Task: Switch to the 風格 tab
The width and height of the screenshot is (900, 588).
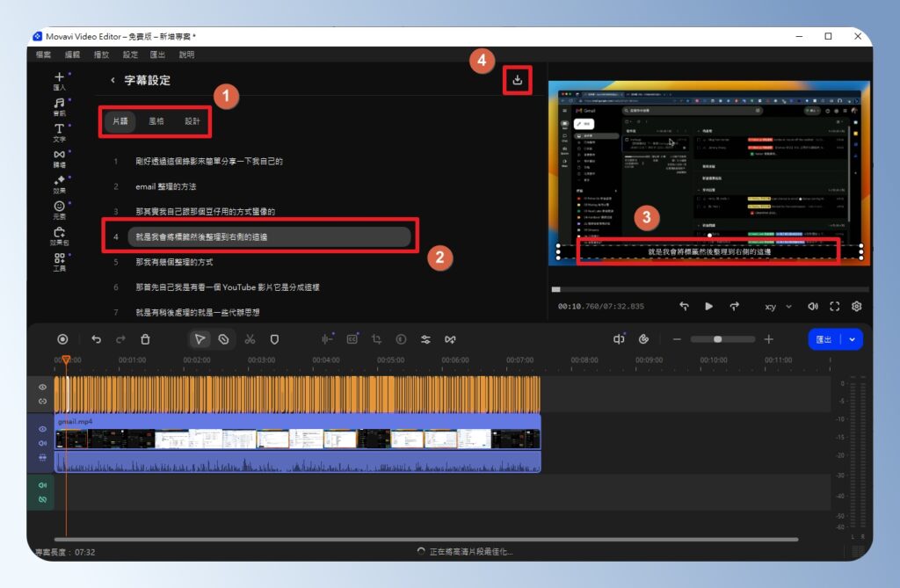Action: pos(156,121)
